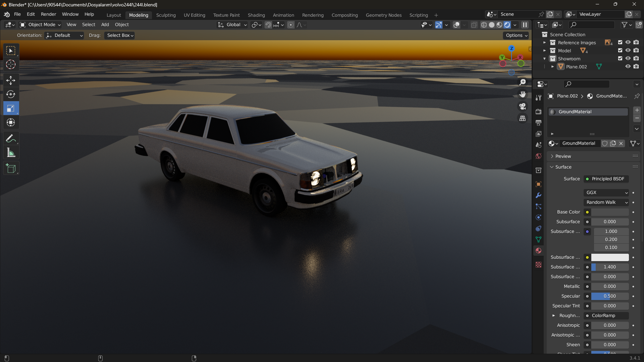This screenshot has width=644, height=362.
Task: Disable rendering for the Showroom collection
Action: tap(636, 58)
